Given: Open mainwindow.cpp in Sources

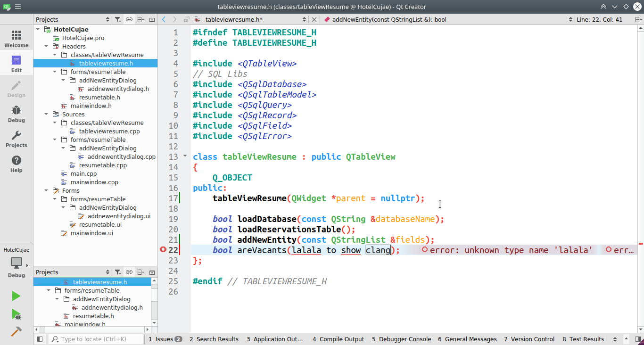Looking at the screenshot, I should coord(94,182).
